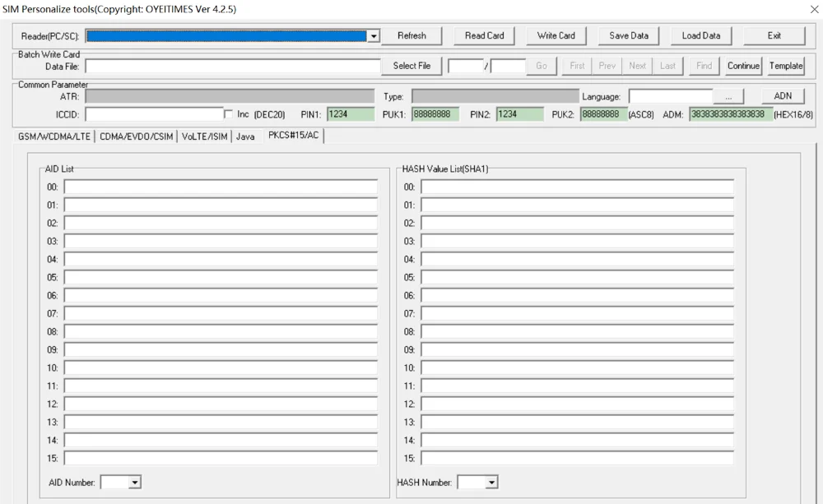This screenshot has width=823, height=504.
Task: Open the Reader(PC/SC) dropdown list
Action: [x=373, y=36]
